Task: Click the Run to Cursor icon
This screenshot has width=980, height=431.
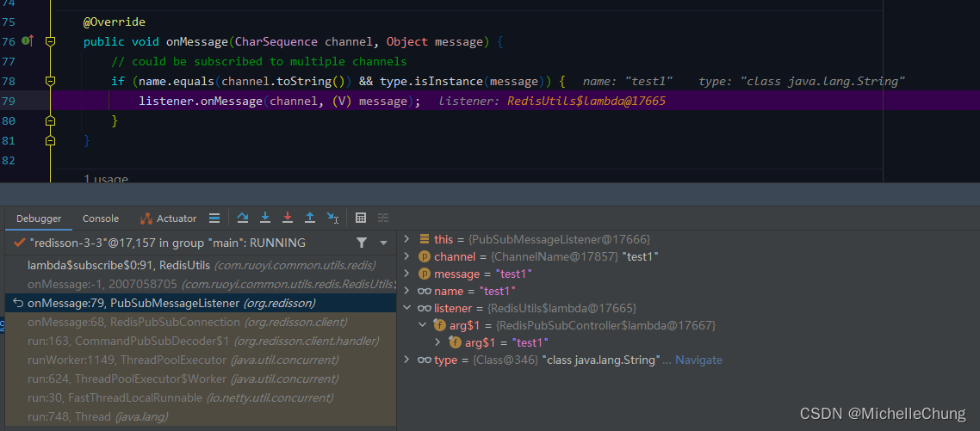Action: click(x=332, y=218)
